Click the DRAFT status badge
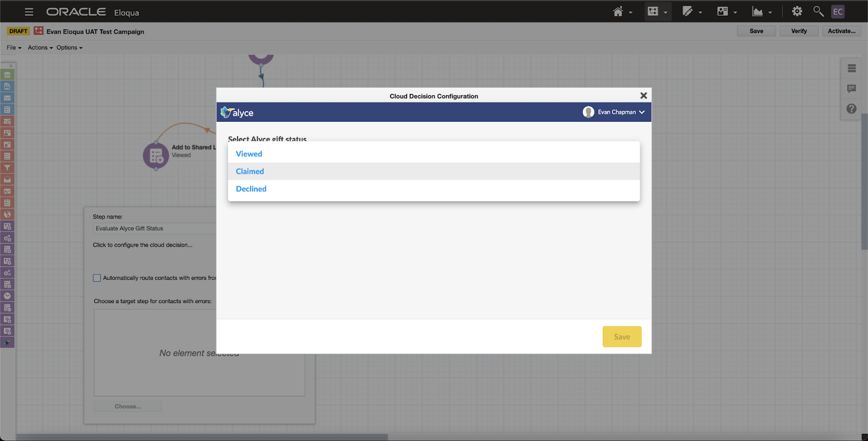This screenshot has width=868, height=441. [18, 31]
